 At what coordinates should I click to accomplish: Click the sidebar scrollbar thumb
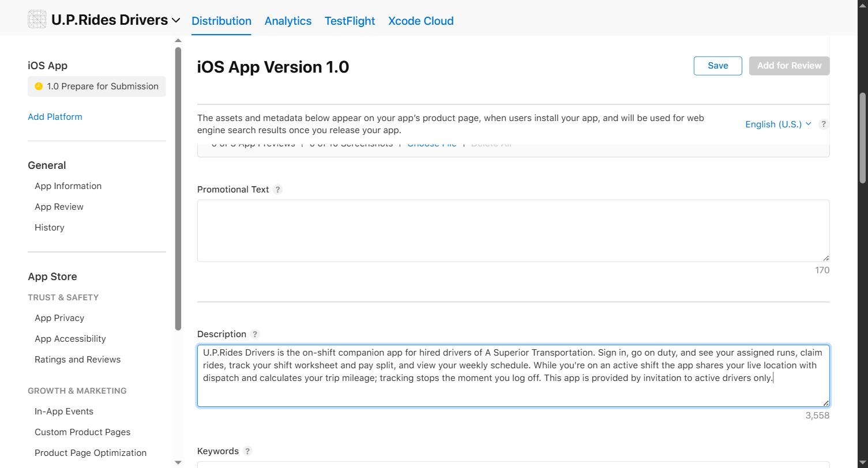click(178, 189)
